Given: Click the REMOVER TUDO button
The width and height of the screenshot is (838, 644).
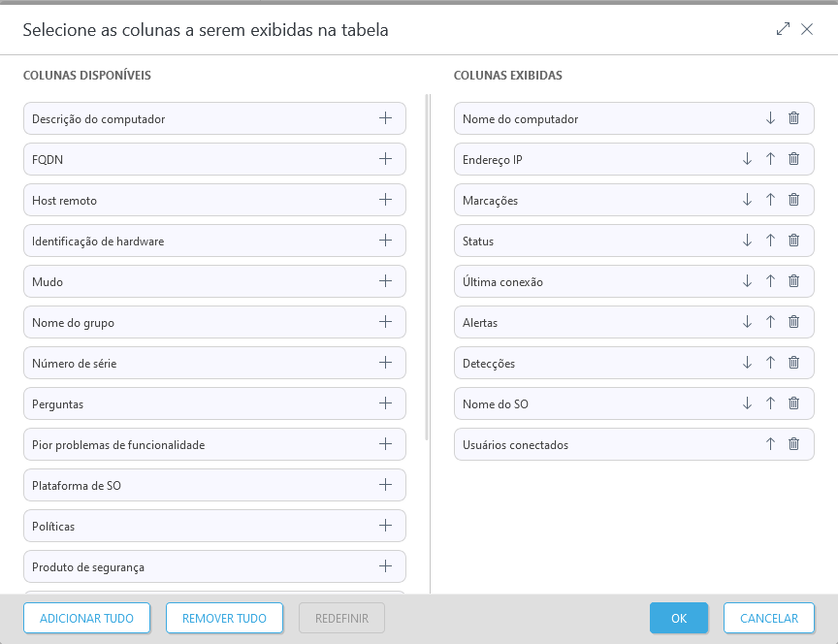Looking at the screenshot, I should 224,619.
